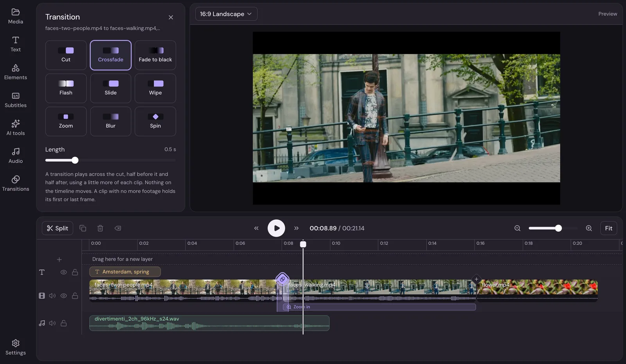The image size is (626, 364).
Task: Apply the Blur transition
Action: pyautogui.click(x=111, y=122)
